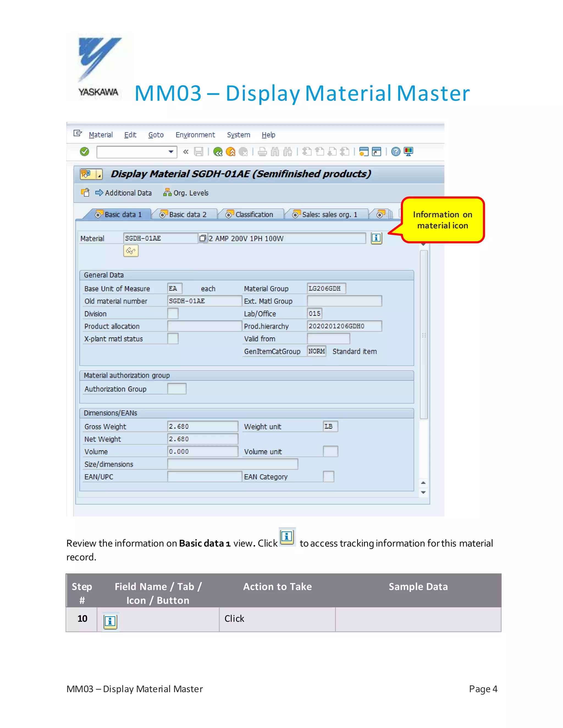Click the Material number field SGDH-01AE
The height and width of the screenshot is (728, 563).
tap(161, 238)
